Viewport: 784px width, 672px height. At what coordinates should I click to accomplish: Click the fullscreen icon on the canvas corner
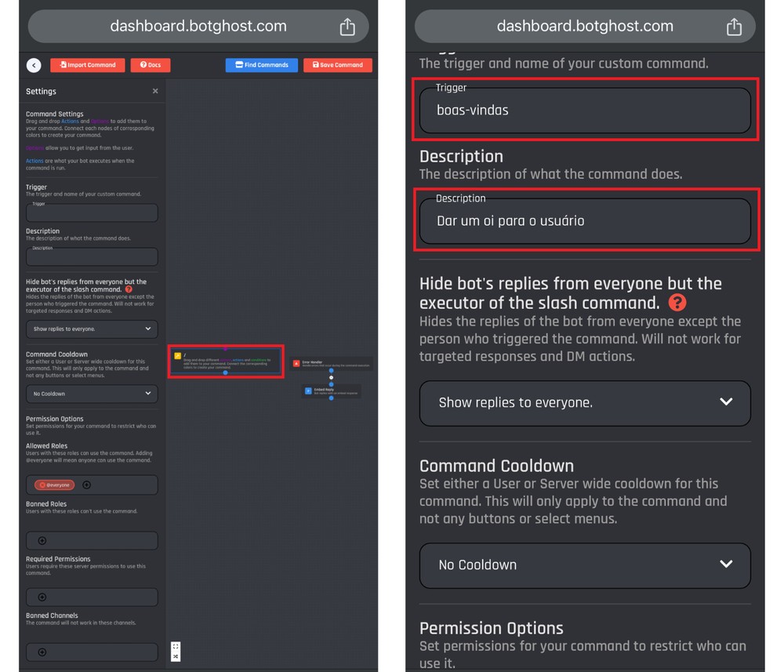(x=176, y=646)
